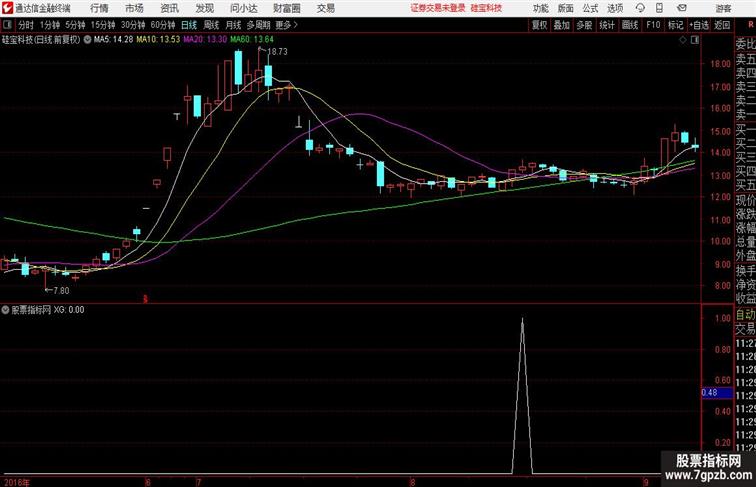Click the diamond icon at chart top right

click(683, 40)
